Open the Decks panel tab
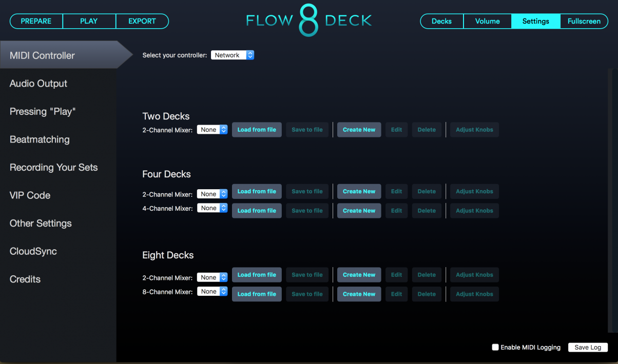This screenshot has height=364, width=618. tap(442, 21)
